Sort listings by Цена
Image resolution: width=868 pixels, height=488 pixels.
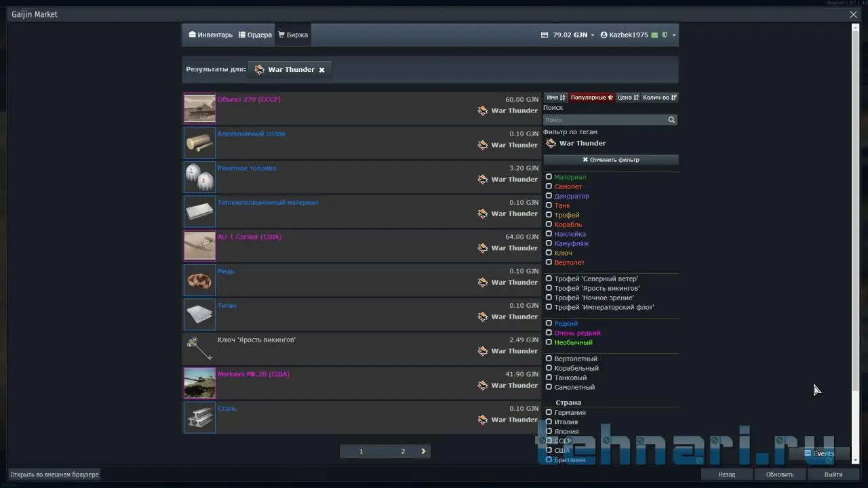coord(628,98)
